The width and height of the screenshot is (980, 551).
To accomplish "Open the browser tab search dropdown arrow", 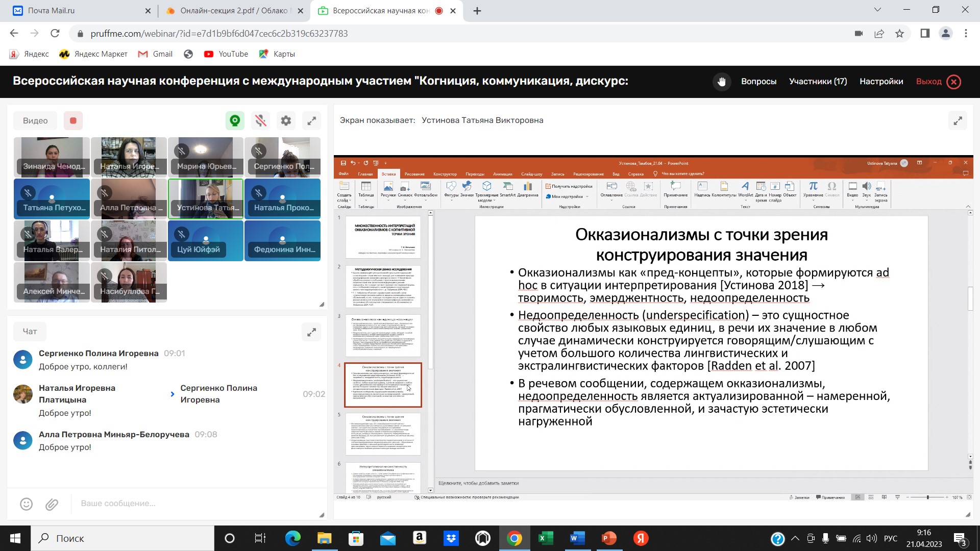I will pos(877,10).
